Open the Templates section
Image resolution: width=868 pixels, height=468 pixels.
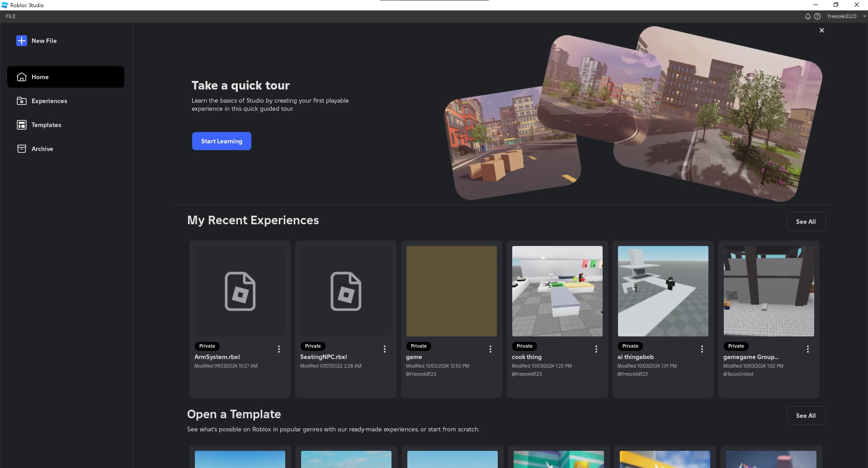pyautogui.click(x=46, y=125)
